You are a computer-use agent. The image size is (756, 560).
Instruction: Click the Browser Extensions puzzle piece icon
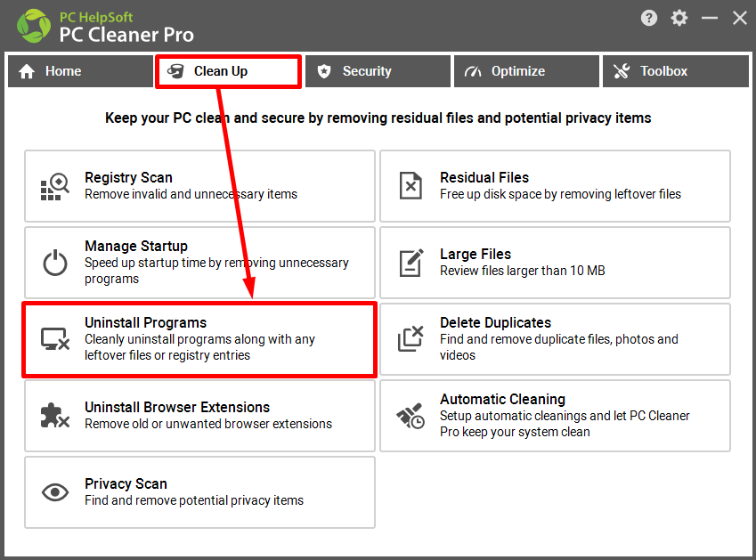click(x=55, y=416)
